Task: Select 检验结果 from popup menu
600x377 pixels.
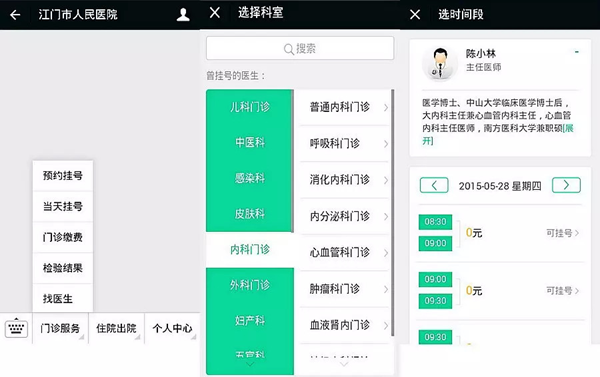Action: (x=63, y=268)
